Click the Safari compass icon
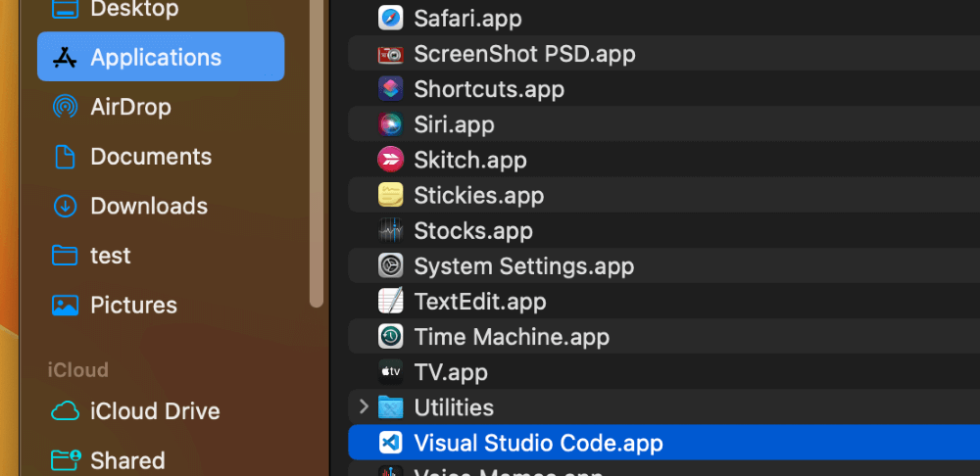This screenshot has width=980, height=476. 391,18
